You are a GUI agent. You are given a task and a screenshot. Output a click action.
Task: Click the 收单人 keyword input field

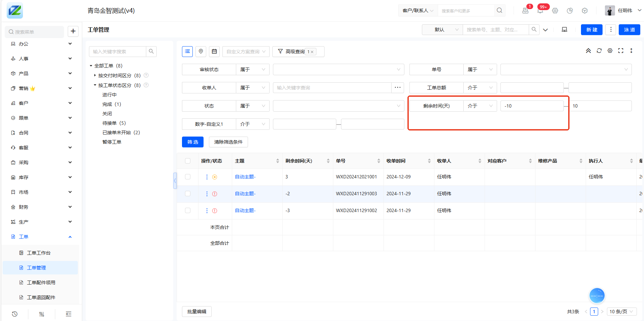[332, 88]
